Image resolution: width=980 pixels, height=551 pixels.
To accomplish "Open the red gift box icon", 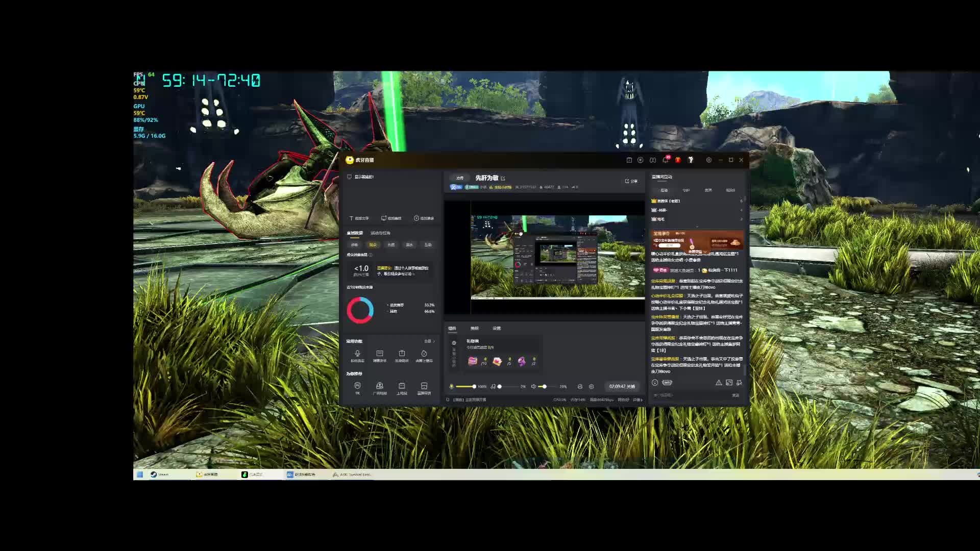I will 678,160.
